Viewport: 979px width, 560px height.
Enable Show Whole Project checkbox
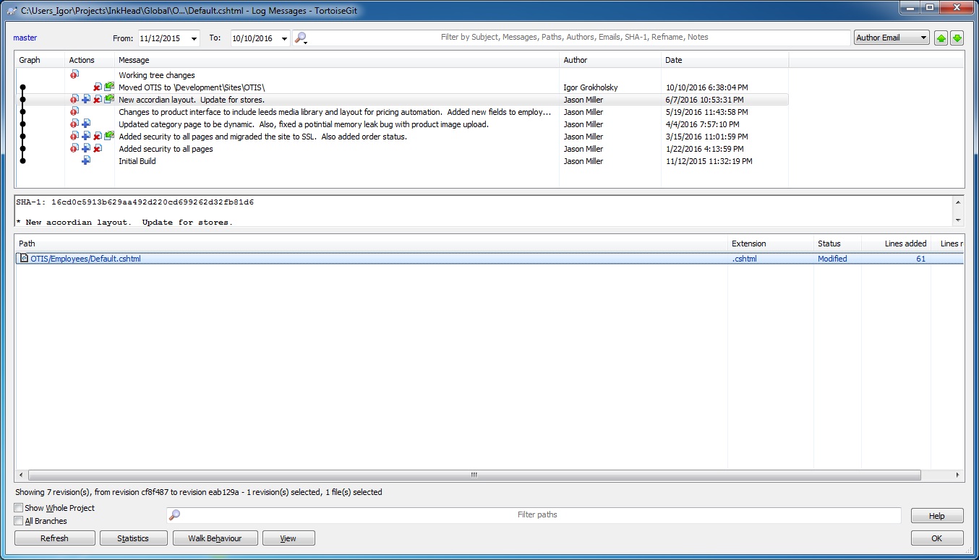(x=19, y=508)
